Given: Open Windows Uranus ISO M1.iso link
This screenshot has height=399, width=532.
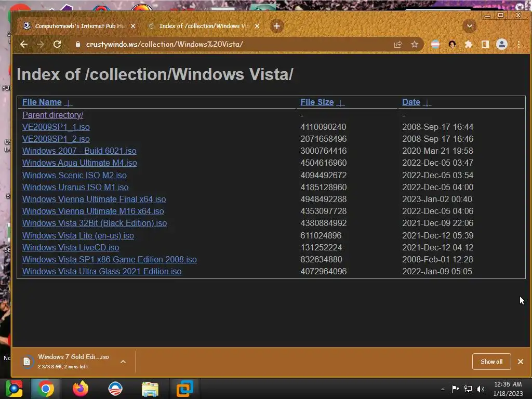Looking at the screenshot, I should point(75,187).
